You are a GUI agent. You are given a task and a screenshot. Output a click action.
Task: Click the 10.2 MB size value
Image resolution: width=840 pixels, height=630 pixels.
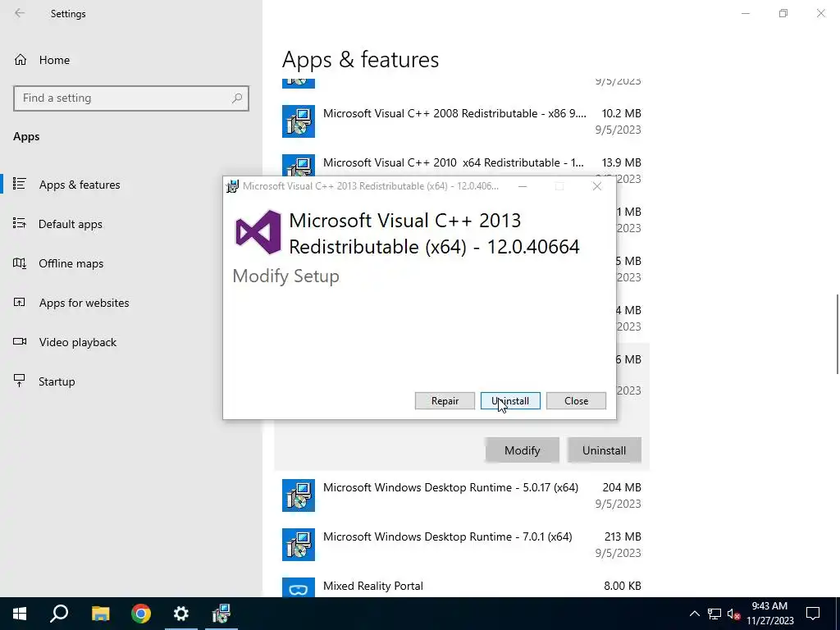tap(622, 113)
